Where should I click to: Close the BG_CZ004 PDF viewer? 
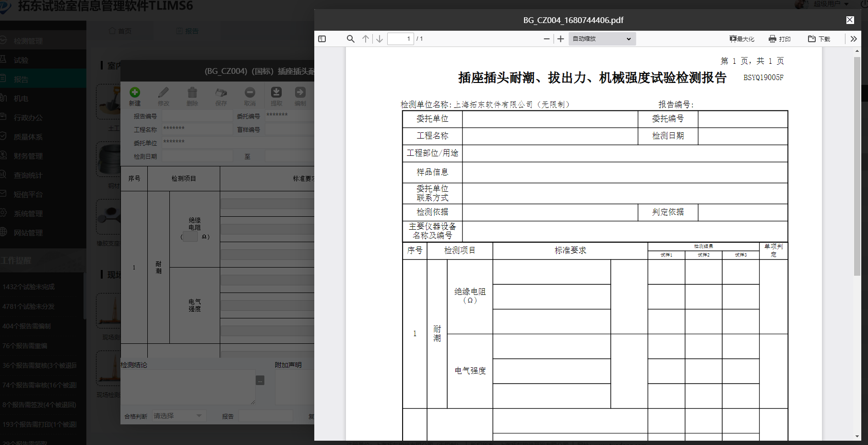[x=850, y=20]
